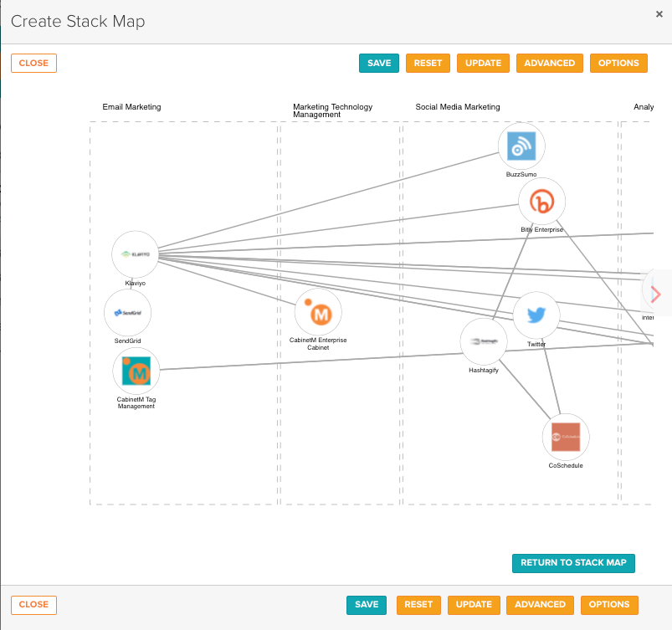Click the CabinetM Enterprise Cabinet label
Image resolution: width=672 pixels, height=630 pixels.
coord(318,344)
